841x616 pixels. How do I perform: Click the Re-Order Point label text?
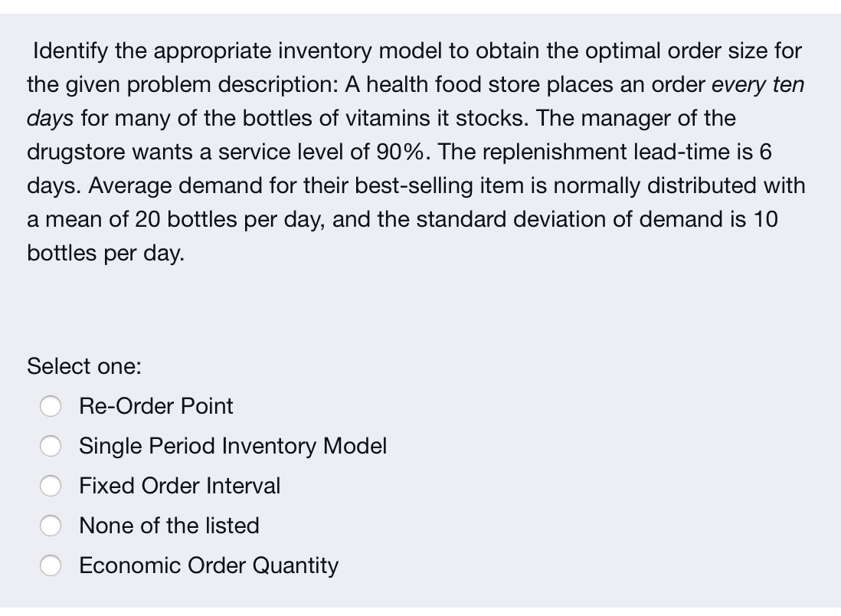pyautogui.click(x=155, y=407)
